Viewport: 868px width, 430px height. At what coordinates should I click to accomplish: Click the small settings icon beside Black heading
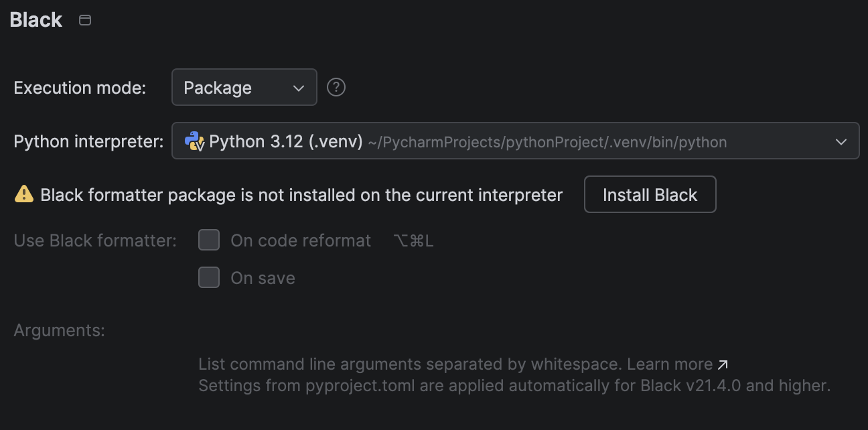tap(84, 20)
